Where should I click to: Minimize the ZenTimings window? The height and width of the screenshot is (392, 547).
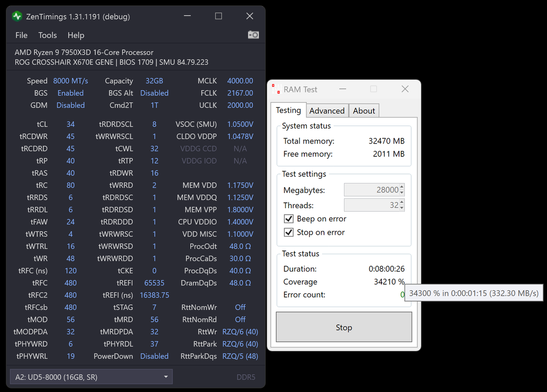(187, 16)
